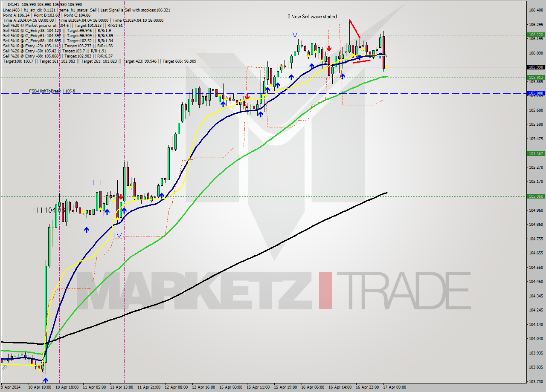The height and width of the screenshot is (392, 546).
Task: Select the '10 Apr 18:00' time label
Action: 68,387
